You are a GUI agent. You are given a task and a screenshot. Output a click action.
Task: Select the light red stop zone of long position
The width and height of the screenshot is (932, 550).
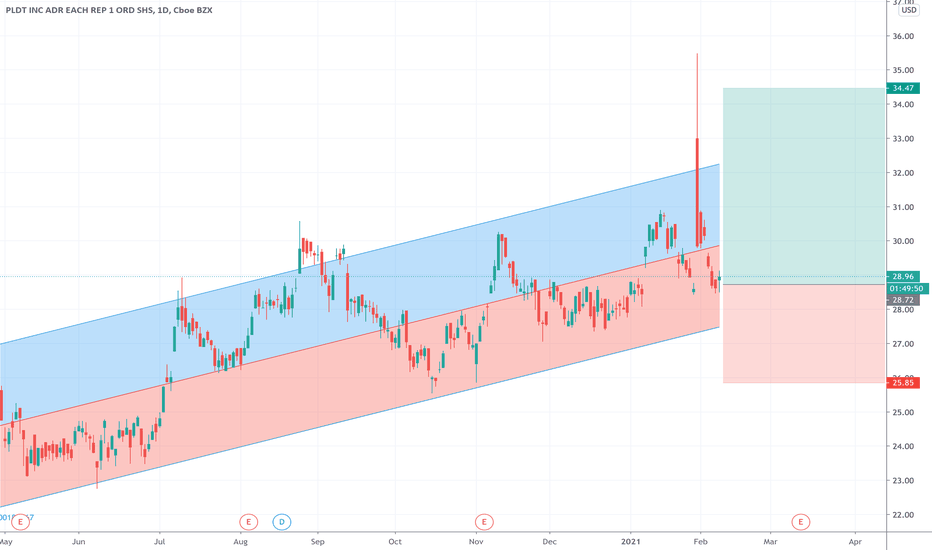tap(804, 334)
